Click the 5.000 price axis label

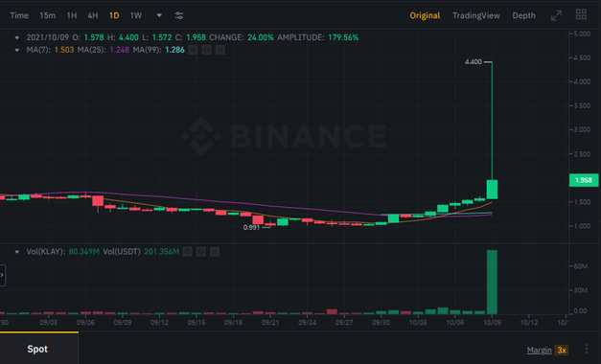coord(582,34)
